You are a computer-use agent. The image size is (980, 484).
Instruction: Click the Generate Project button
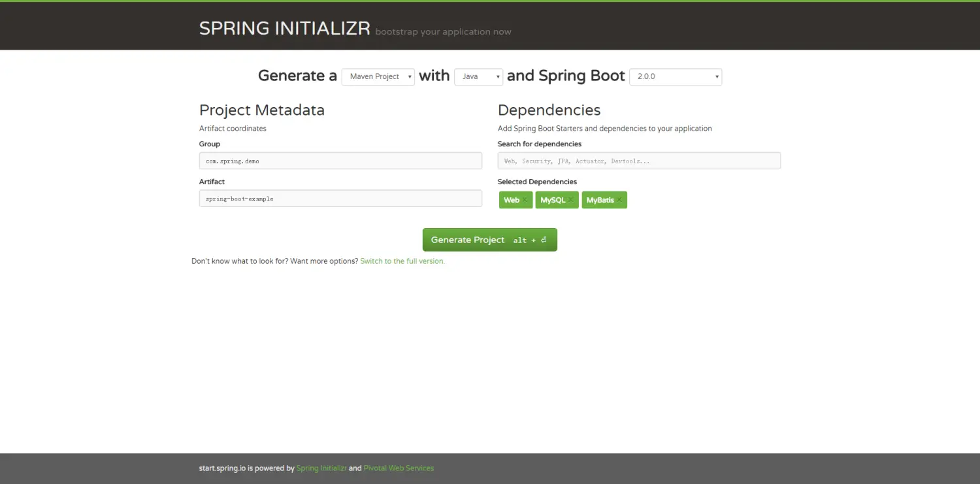[490, 240]
